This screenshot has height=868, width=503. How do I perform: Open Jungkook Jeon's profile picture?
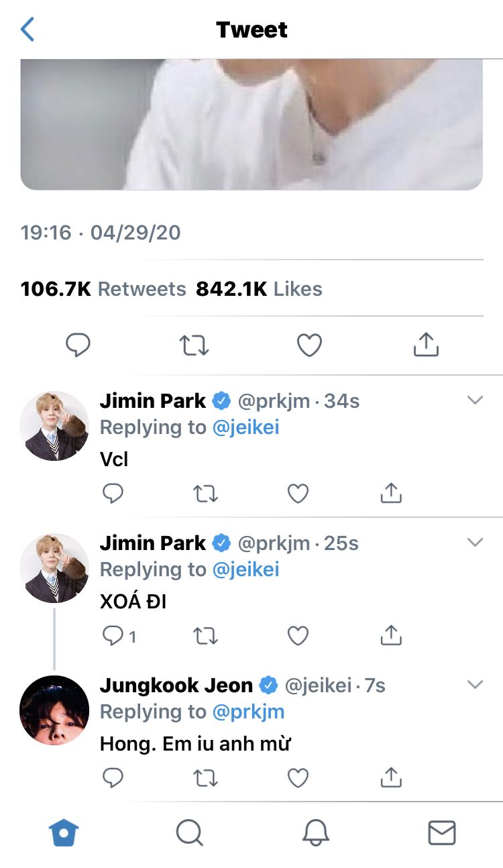click(x=54, y=710)
